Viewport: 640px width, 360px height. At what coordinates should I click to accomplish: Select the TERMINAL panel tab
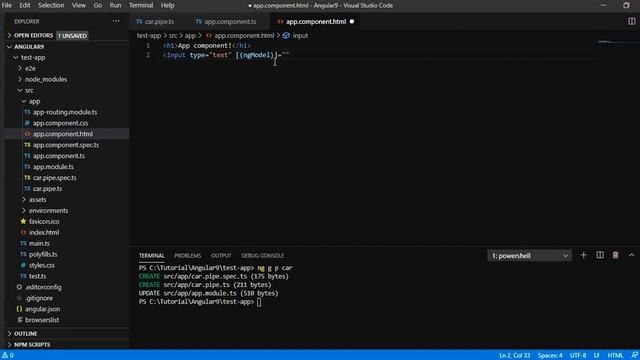pos(151,256)
